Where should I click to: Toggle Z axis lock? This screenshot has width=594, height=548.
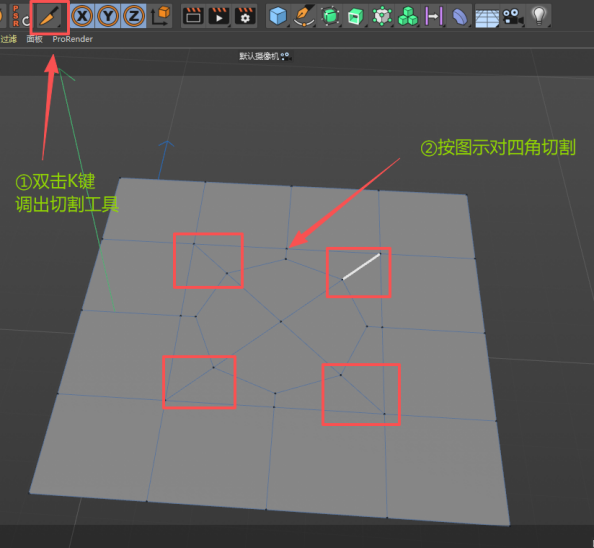click(134, 16)
